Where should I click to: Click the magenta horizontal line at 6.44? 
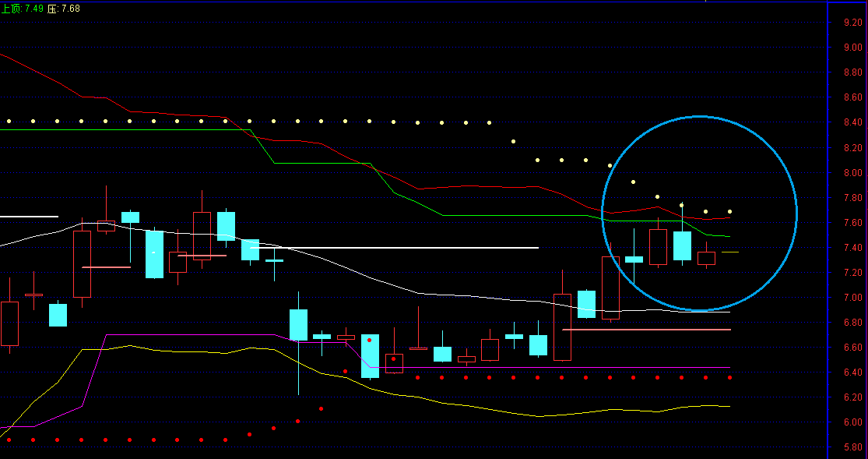550,368
